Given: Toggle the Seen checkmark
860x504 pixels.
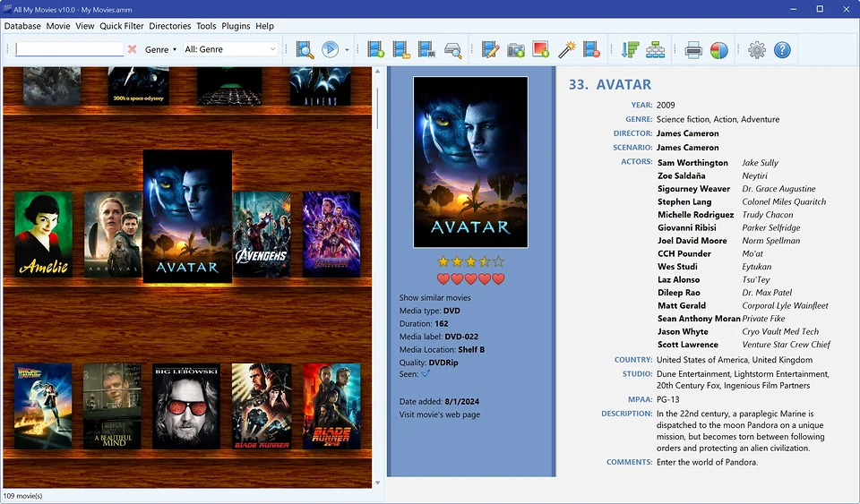Looking at the screenshot, I should point(426,373).
